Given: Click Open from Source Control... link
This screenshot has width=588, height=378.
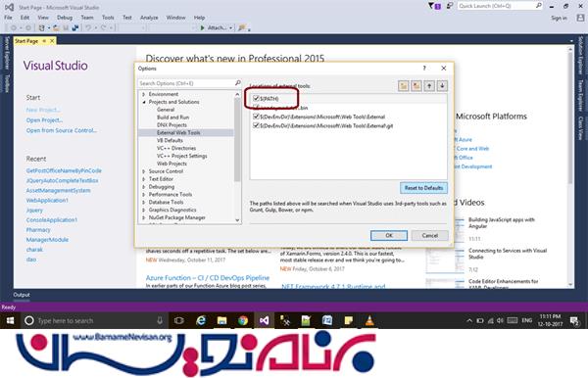Looking at the screenshot, I should pyautogui.click(x=62, y=130).
